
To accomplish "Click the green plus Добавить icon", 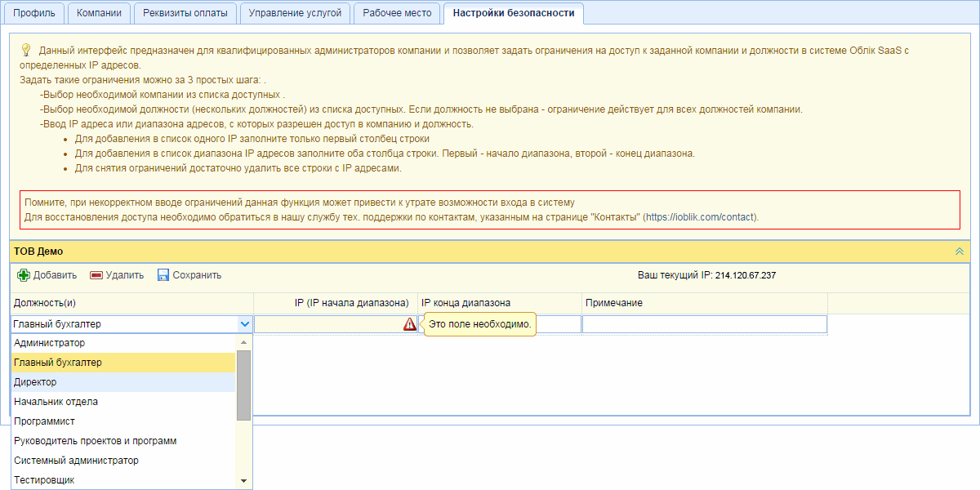I will [x=24, y=275].
